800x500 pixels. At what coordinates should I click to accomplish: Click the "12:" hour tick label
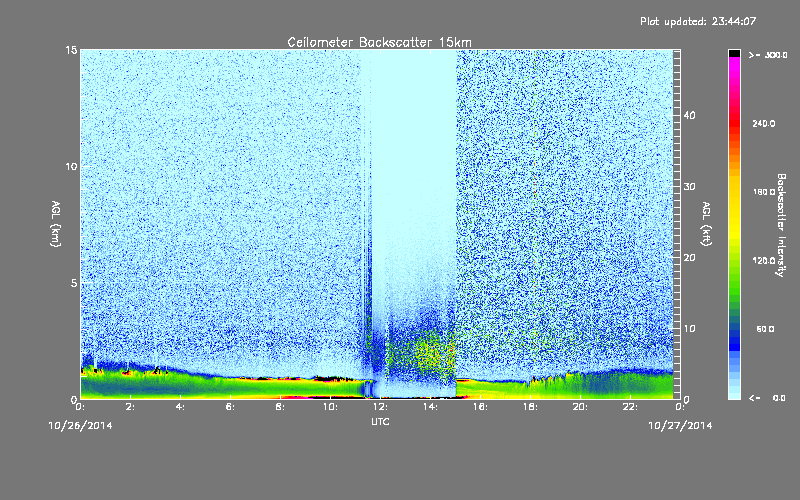click(380, 407)
